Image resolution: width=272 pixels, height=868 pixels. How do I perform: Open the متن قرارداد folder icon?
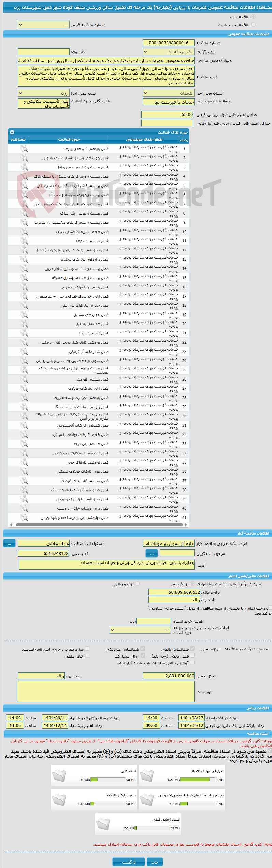pos(146,799)
